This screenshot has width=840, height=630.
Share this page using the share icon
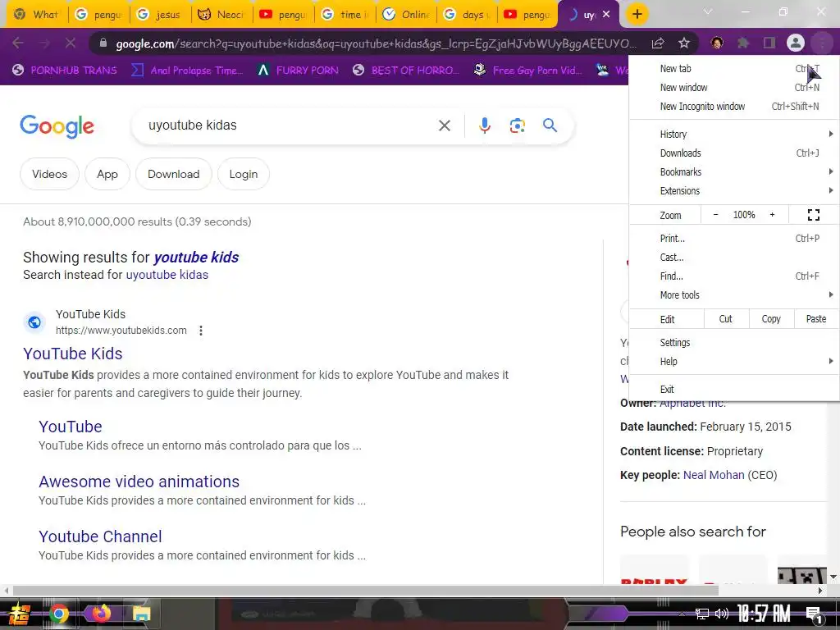(x=658, y=43)
